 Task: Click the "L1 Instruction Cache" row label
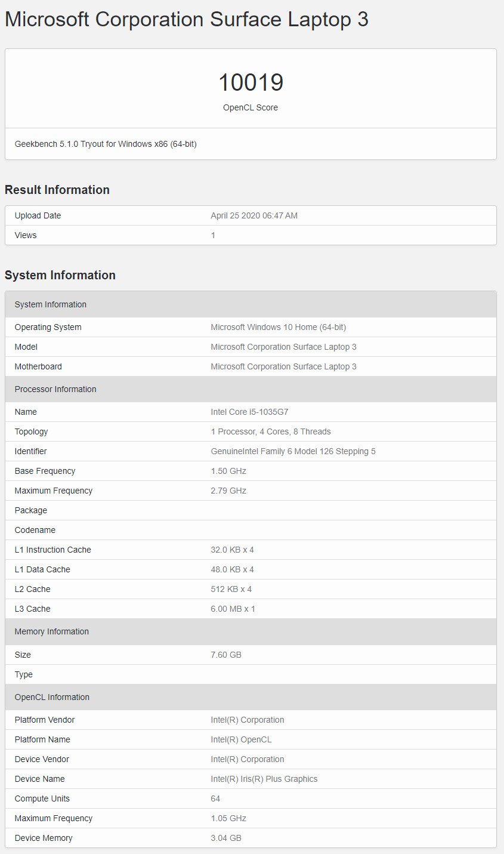[53, 550]
